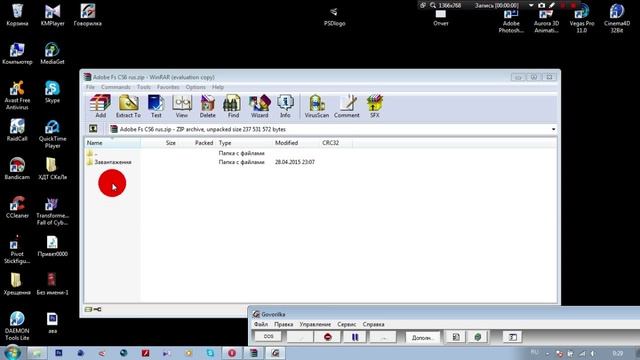Open the Управление menu in Govorilka
Screen dimensions: 640x360
pos(315,324)
